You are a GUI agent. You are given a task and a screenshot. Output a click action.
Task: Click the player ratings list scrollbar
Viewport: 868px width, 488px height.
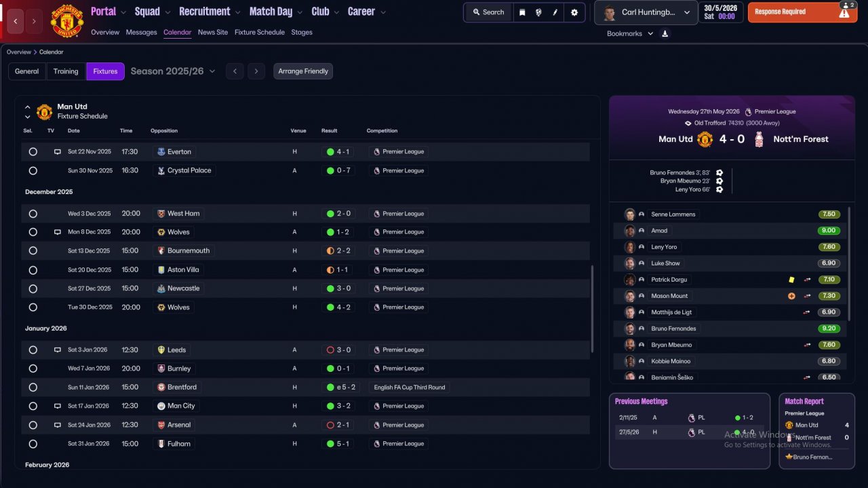(849, 263)
